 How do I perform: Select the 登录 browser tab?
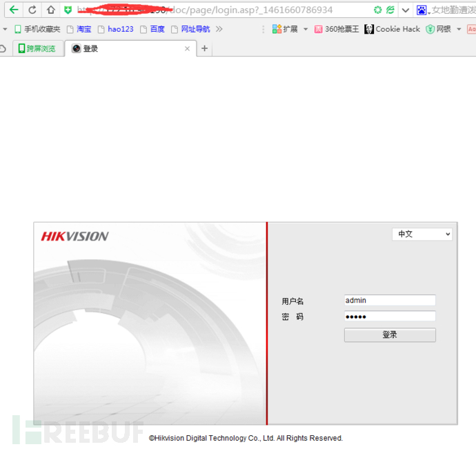[x=130, y=48]
